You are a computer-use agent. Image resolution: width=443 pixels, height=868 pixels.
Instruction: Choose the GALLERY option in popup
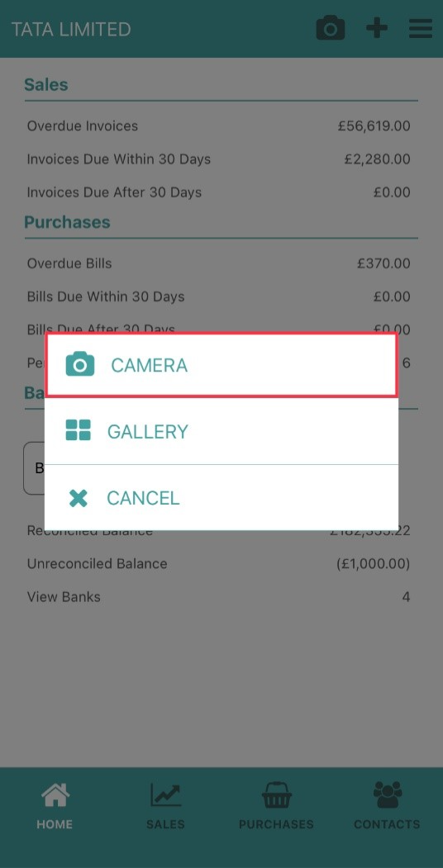point(221,431)
